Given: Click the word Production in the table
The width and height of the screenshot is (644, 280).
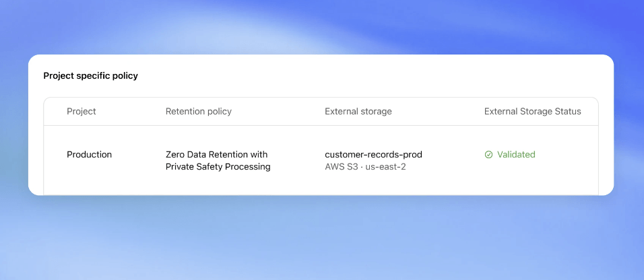Looking at the screenshot, I should [x=89, y=155].
